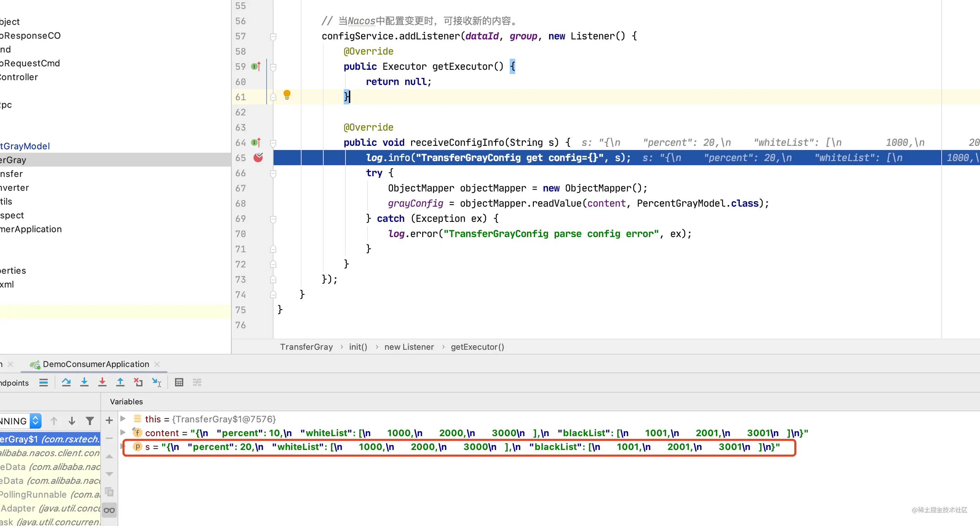Click Force Step Into red arrow

coord(102,382)
